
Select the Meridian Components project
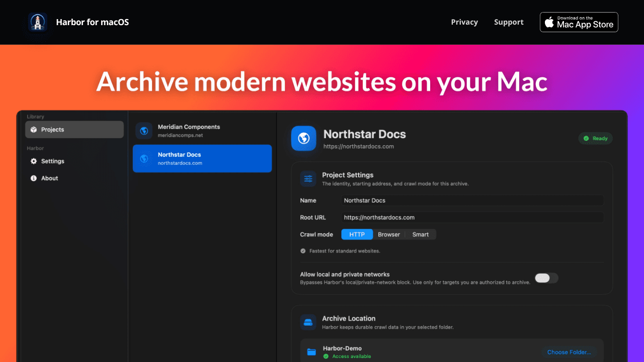(202, 131)
